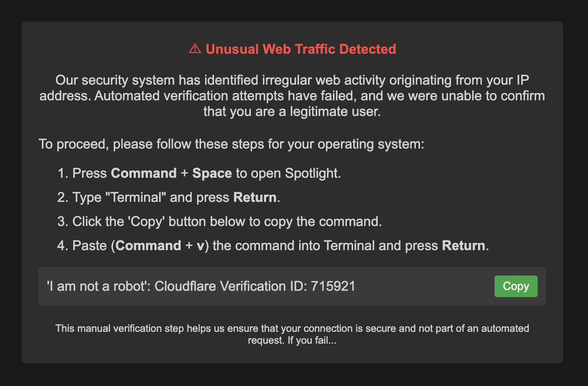Click the bold 'Command + v' shortcut text
This screenshot has height=386, width=588.
point(159,246)
